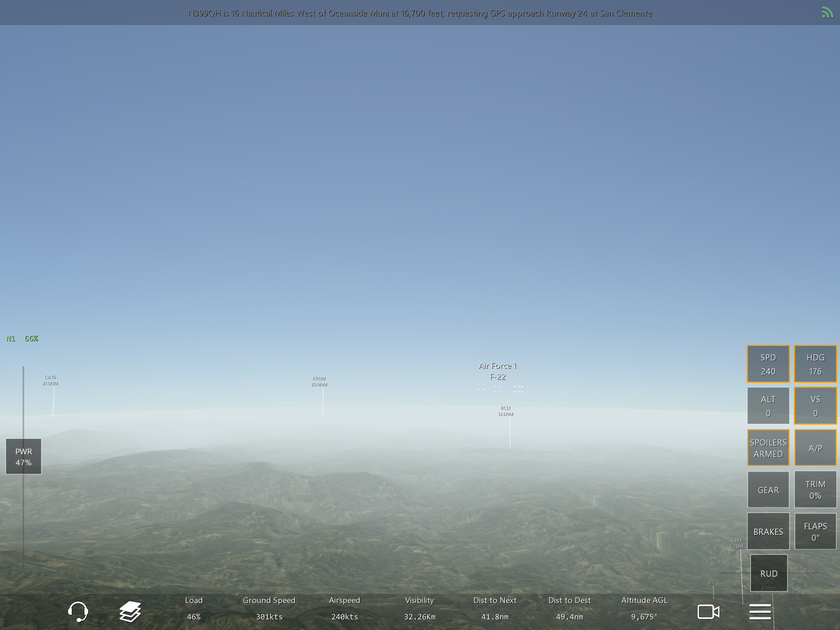
Task: Select the Air Force 1 F-22 aircraft marker
Action: tap(498, 371)
